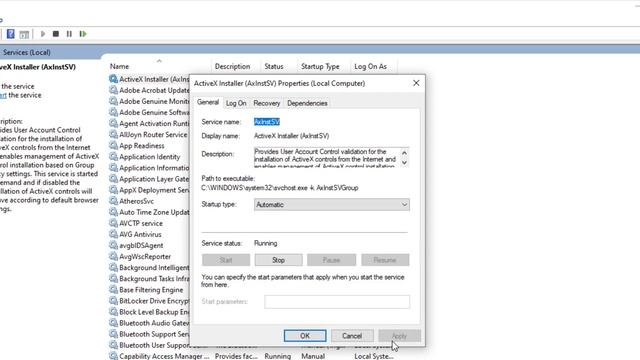Click Restart Service green icon in toolbar
The image size is (640, 360).
pos(83,34)
